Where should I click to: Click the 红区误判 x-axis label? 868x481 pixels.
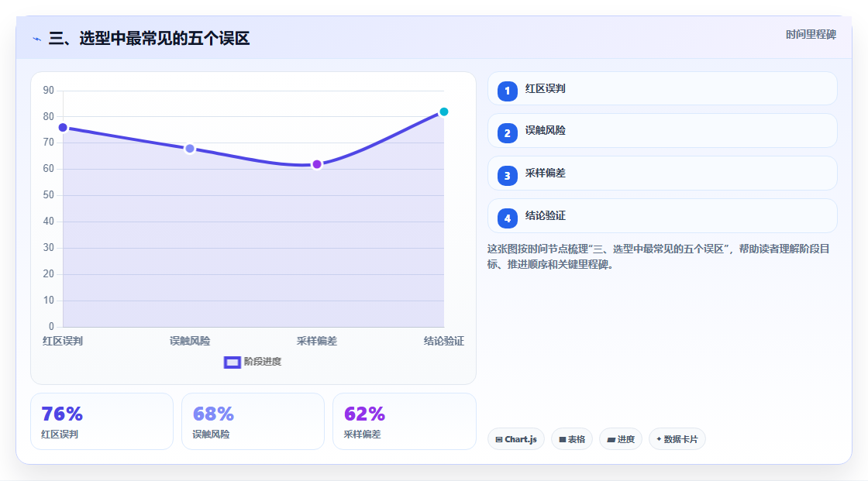(63, 341)
